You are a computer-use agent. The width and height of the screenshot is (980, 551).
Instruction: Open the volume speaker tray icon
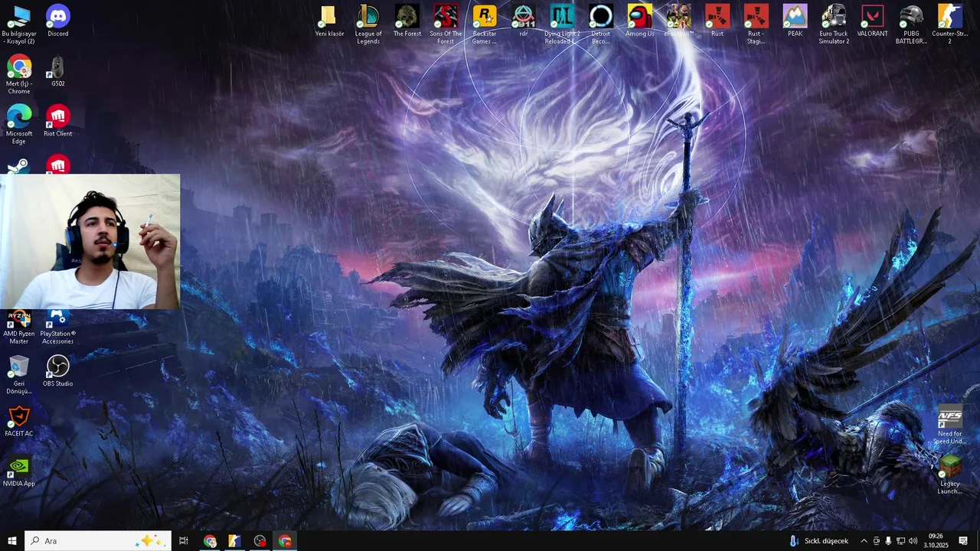(x=913, y=541)
